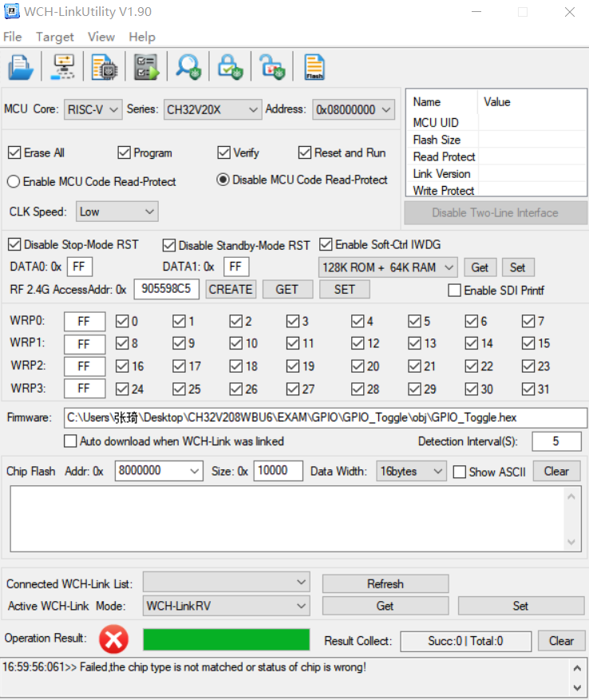Click the magnifier query chip icon

pyautogui.click(x=189, y=67)
